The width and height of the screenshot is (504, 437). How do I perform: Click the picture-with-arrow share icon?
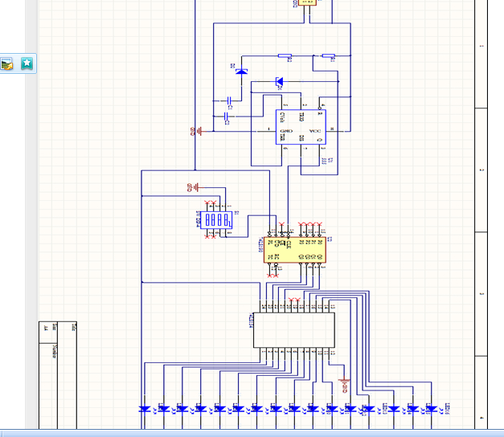(6, 63)
